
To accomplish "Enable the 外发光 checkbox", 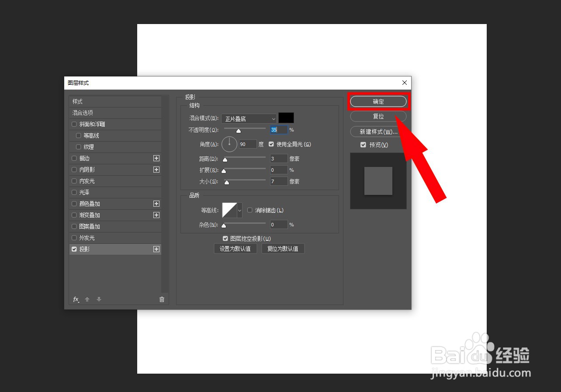I will pos(74,238).
